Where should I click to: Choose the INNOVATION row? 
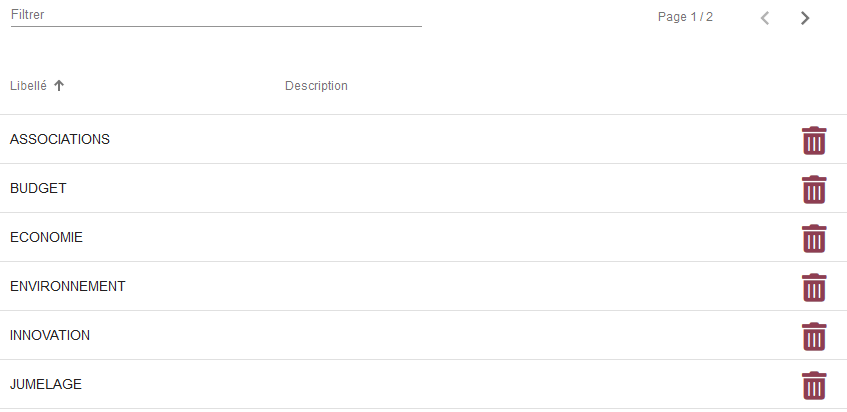(x=50, y=336)
